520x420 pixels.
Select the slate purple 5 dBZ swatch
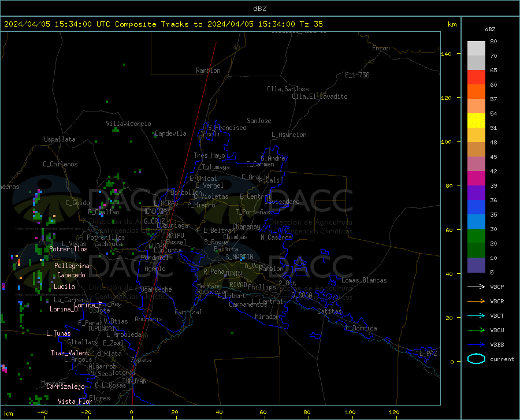point(476,265)
